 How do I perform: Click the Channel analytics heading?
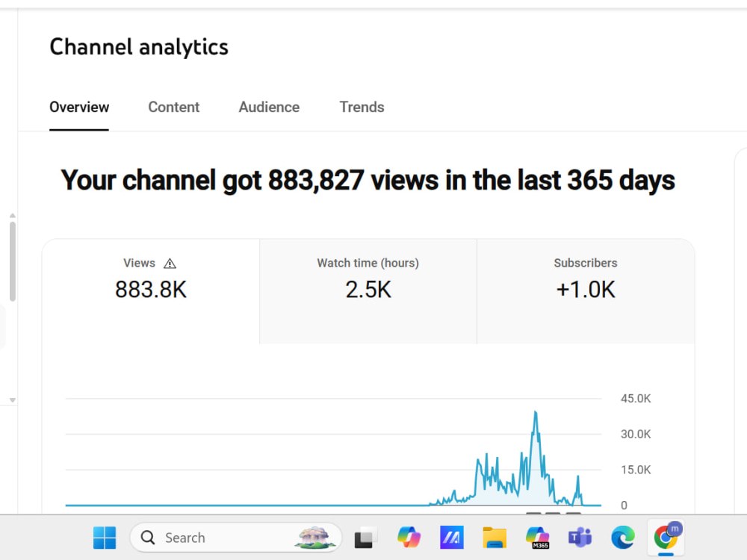pos(139,47)
